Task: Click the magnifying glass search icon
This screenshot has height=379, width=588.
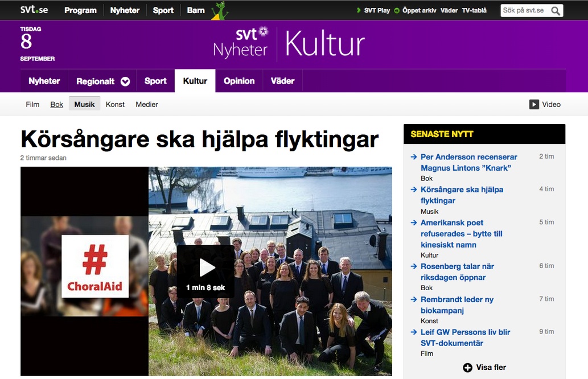Action: [x=556, y=10]
